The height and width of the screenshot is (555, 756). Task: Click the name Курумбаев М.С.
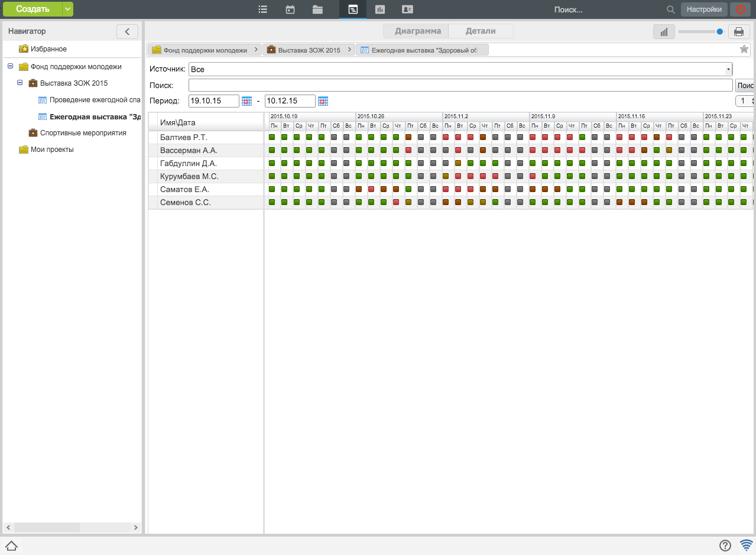click(x=189, y=176)
